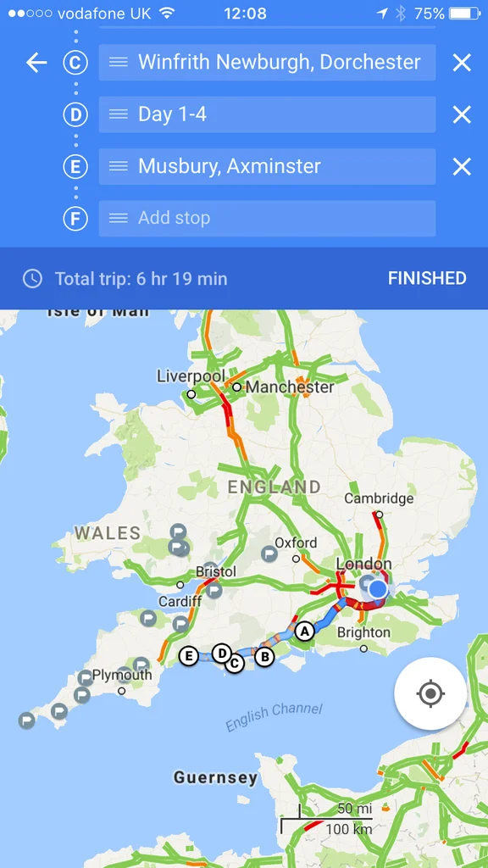The image size is (488, 868).
Task: Tap the Total trip clock icon
Action: pyautogui.click(x=33, y=278)
